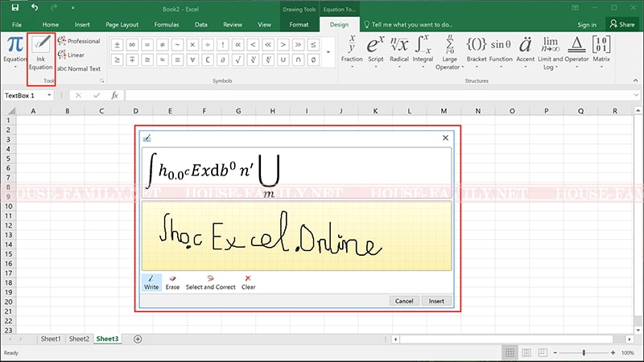Open the Formulas ribbon tab
Viewport: 644px width, 362px height.
pyautogui.click(x=167, y=25)
